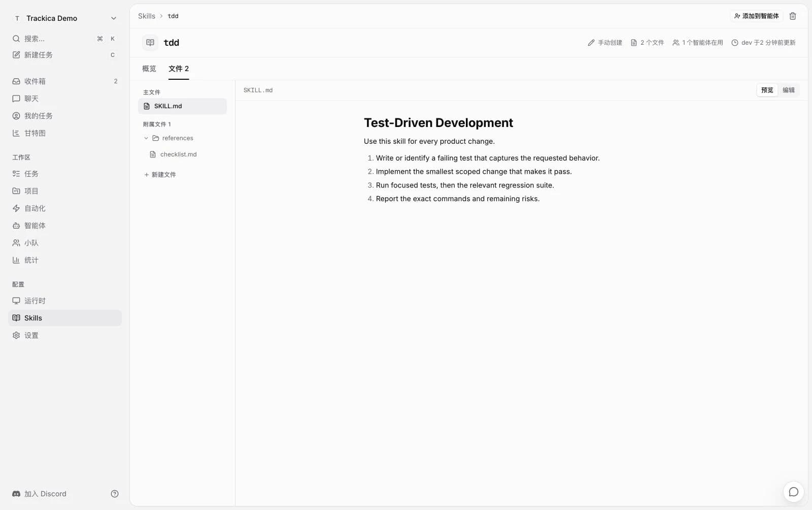Click the Projects folder icon

click(16, 191)
